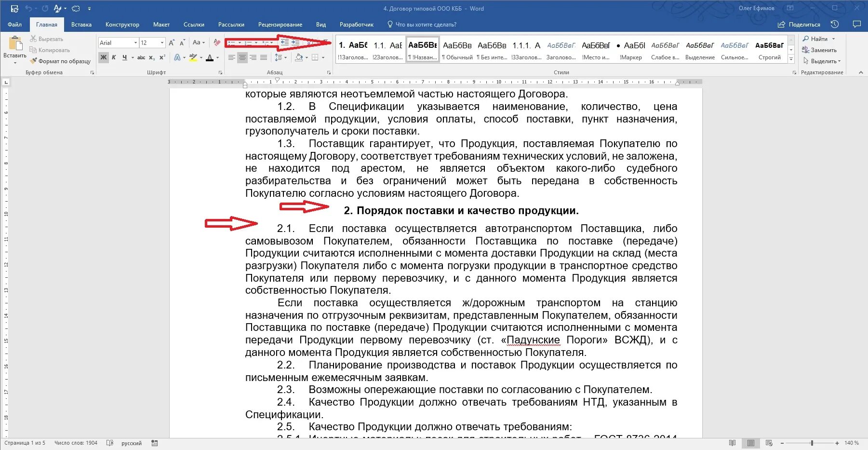The height and width of the screenshot is (450, 868).
Task: Expand the Styles gallery more arrow
Action: (791, 59)
